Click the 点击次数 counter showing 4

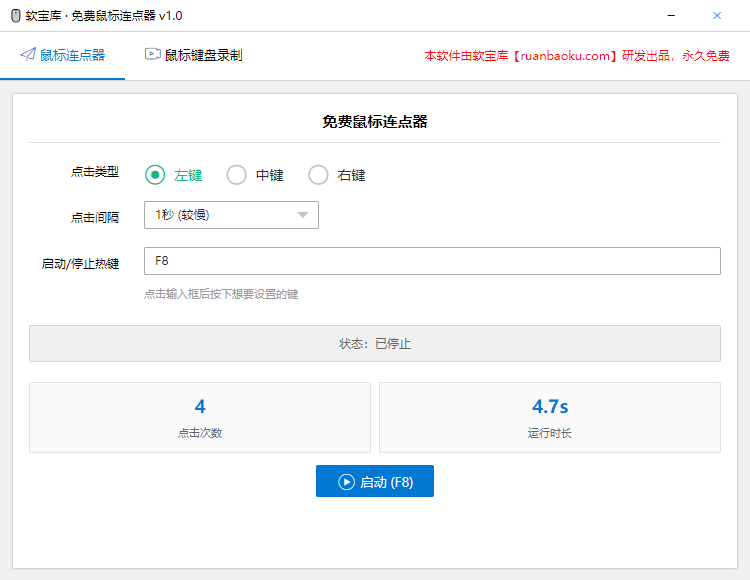(x=200, y=417)
